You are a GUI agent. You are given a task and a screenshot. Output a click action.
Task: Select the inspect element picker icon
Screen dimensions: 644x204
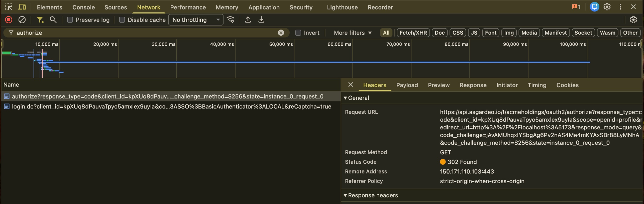8,7
